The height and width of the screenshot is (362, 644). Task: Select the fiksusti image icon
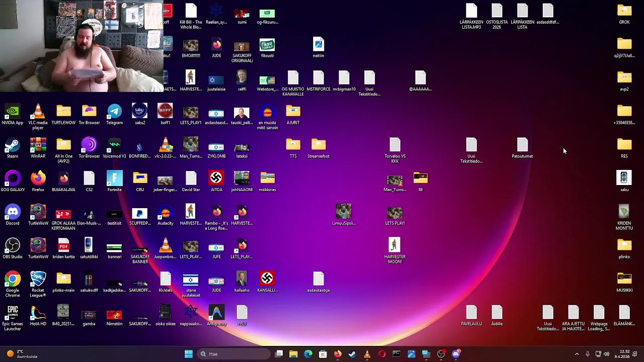[x=267, y=48]
